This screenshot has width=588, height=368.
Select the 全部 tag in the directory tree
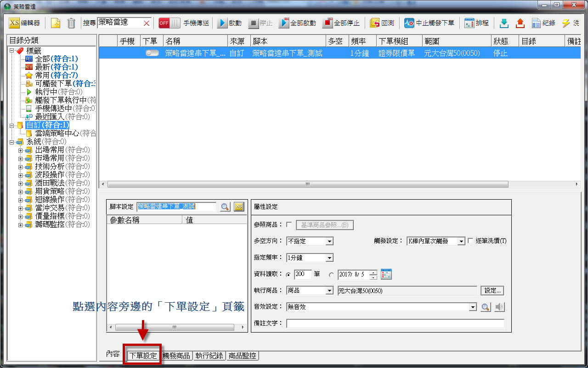[52, 59]
